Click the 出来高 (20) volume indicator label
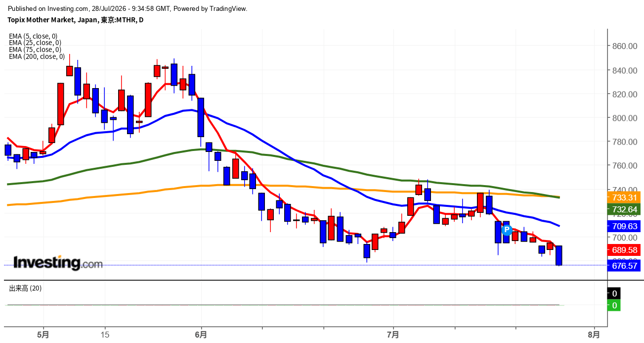Viewport: 644px width, 343px height. [x=25, y=288]
